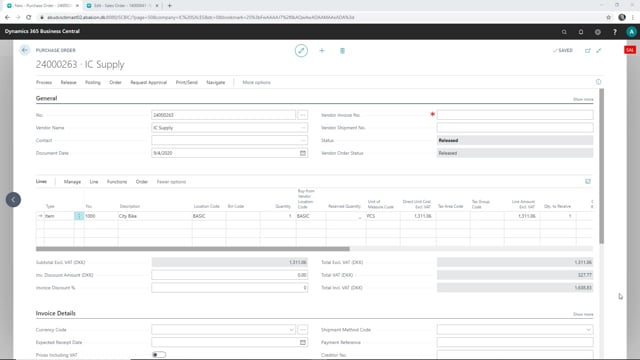The width and height of the screenshot is (640, 360).
Task: Expand the Contact field dropdown
Action: pyautogui.click(x=303, y=140)
